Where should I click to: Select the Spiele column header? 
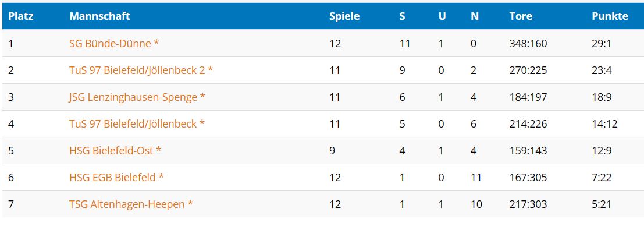(344, 16)
